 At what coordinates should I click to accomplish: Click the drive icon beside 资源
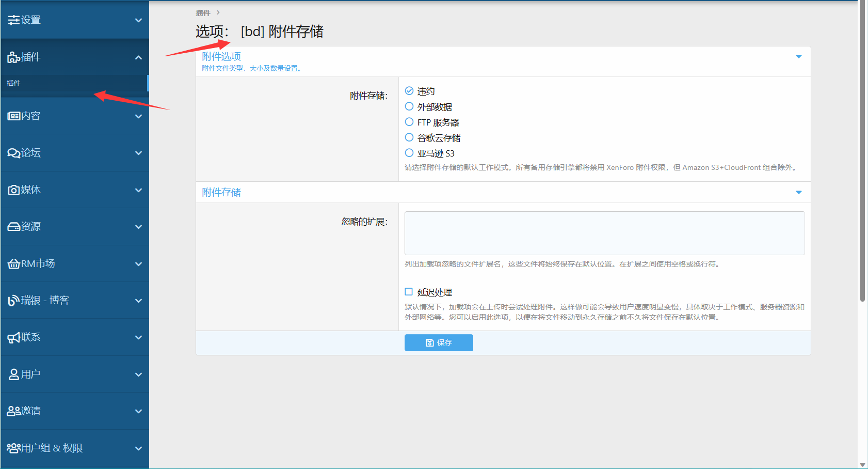point(13,227)
